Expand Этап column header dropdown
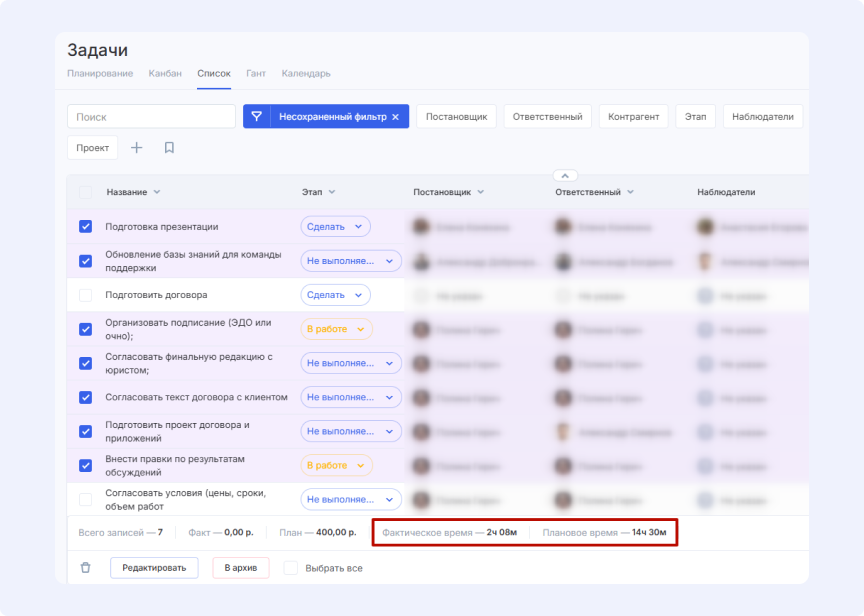Image resolution: width=864 pixels, height=616 pixels. [332, 192]
